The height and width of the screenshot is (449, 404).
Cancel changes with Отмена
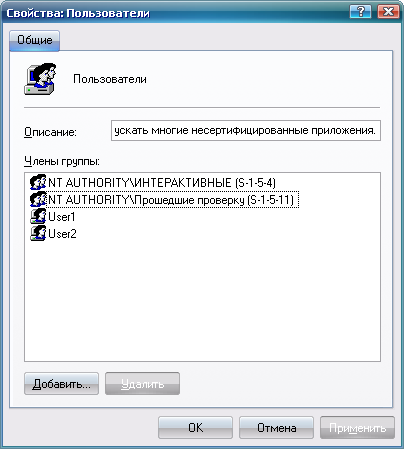pyautogui.click(x=276, y=427)
